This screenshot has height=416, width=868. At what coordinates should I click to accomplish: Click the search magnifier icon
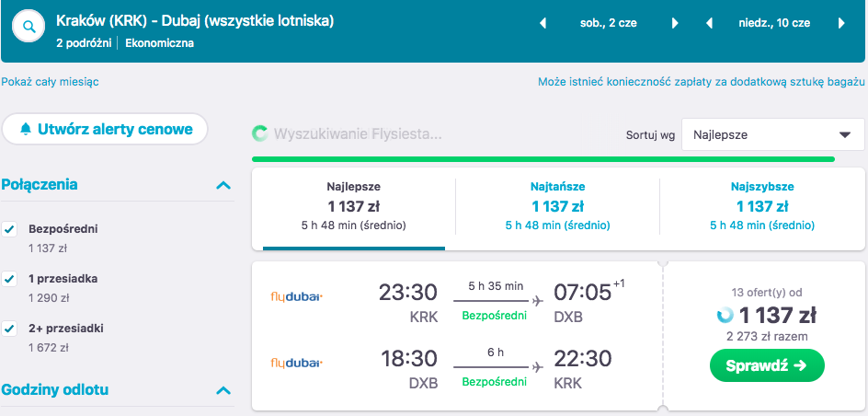click(x=29, y=27)
